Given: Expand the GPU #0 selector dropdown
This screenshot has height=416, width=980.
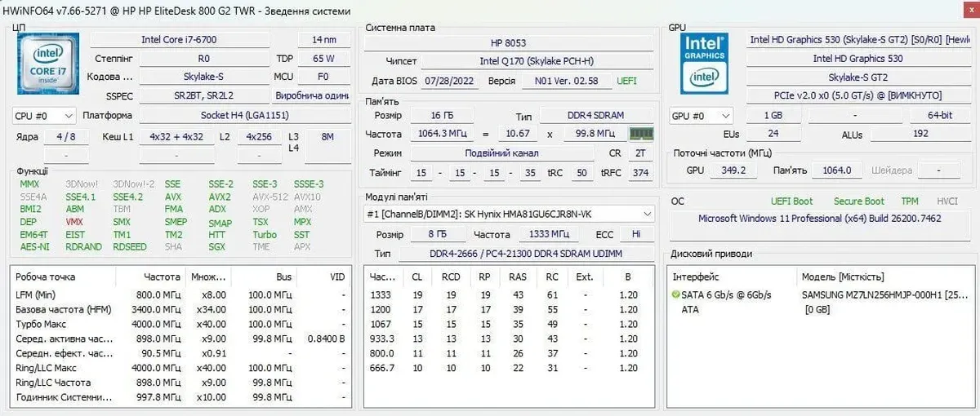Looking at the screenshot, I should [x=701, y=116].
